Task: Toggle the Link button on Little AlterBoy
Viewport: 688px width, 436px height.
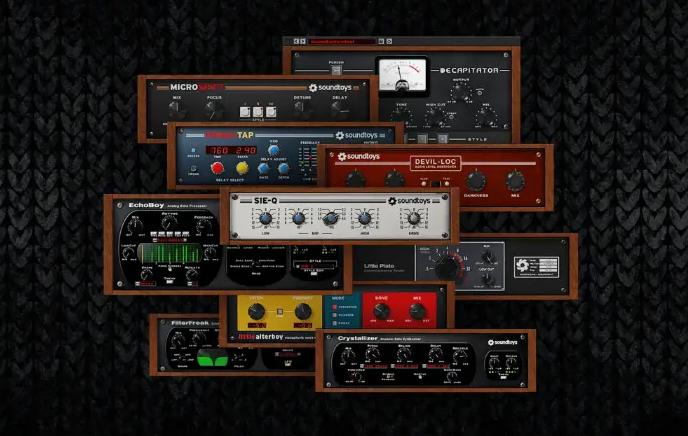Action: pos(280,312)
